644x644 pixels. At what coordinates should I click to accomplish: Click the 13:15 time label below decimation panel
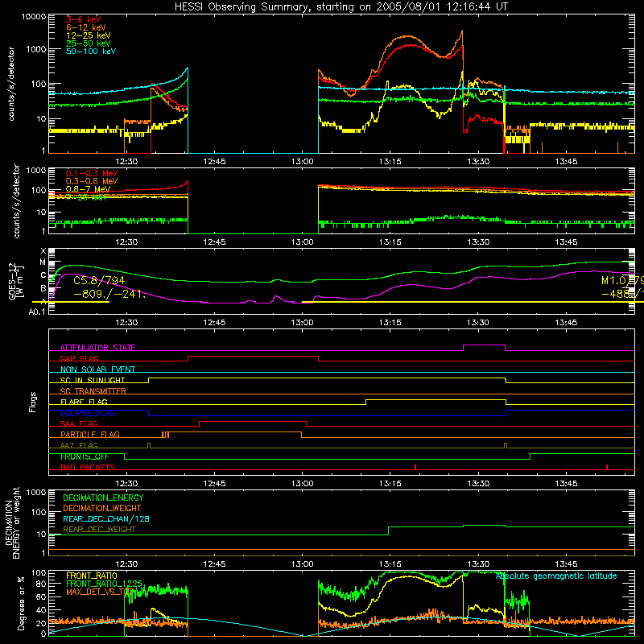pyautogui.click(x=390, y=564)
